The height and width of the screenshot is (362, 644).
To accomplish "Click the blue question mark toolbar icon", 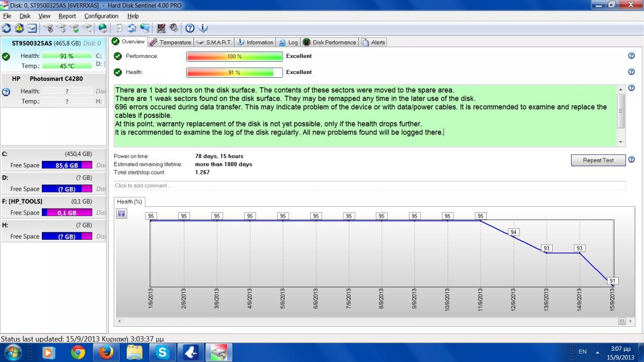I will click(x=190, y=28).
